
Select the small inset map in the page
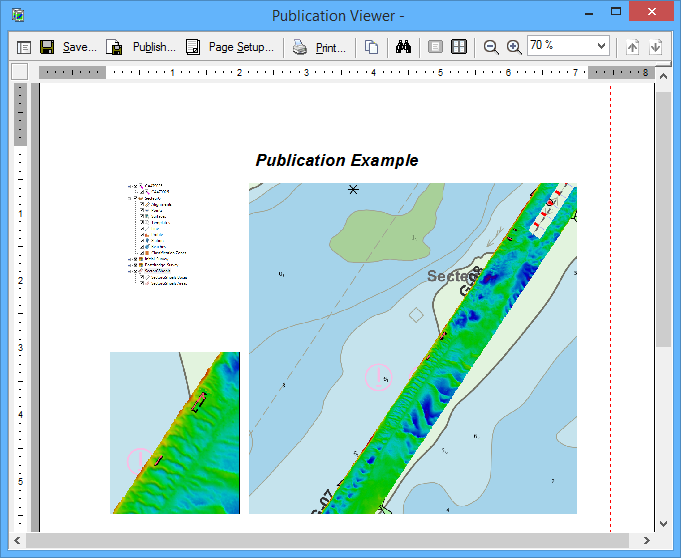pos(175,433)
